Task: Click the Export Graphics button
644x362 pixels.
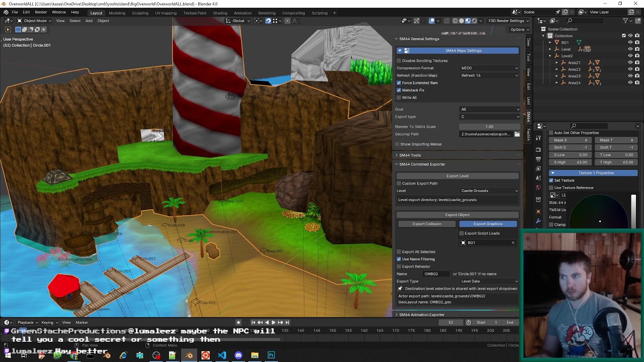Action: pos(488,224)
